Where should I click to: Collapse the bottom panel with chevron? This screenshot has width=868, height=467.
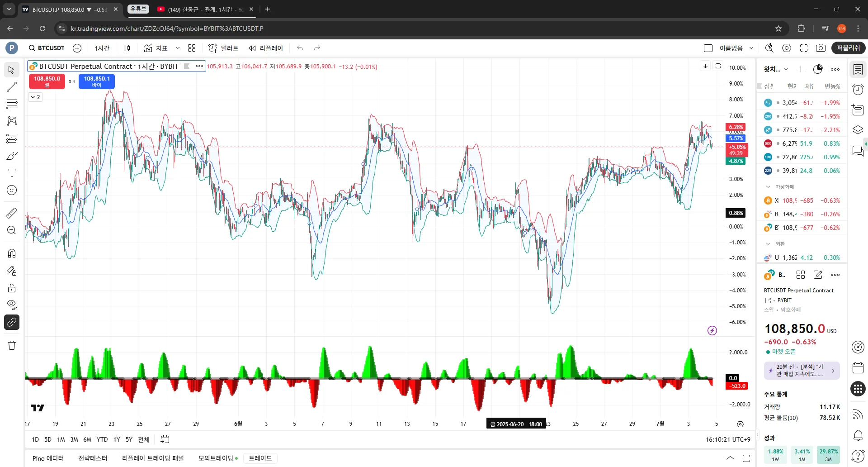coord(730,458)
